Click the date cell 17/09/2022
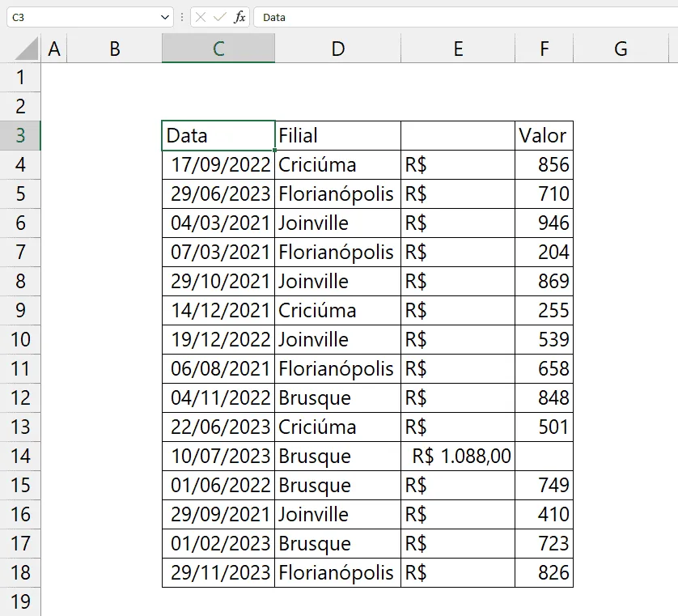Screen dimensions: 678x616 coord(218,165)
